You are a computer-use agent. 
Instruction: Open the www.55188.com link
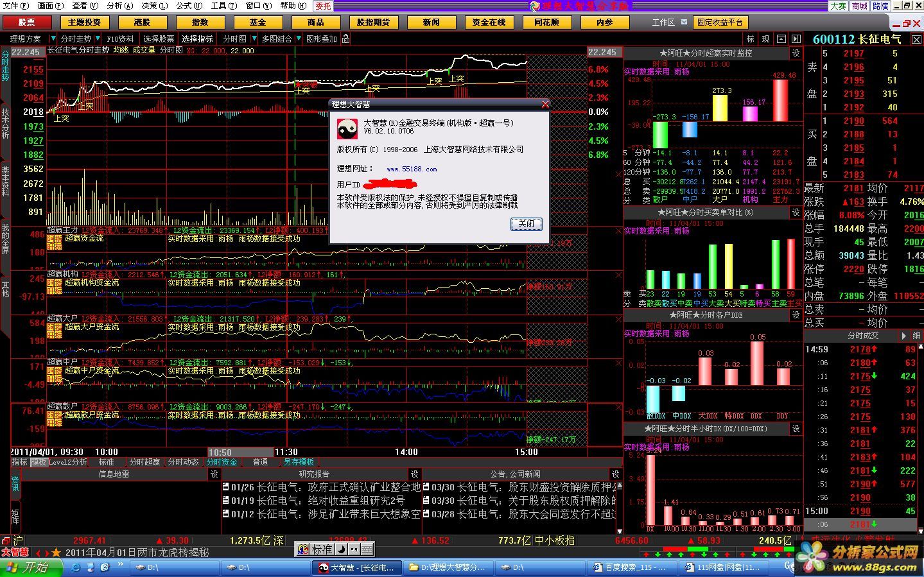[x=412, y=169]
